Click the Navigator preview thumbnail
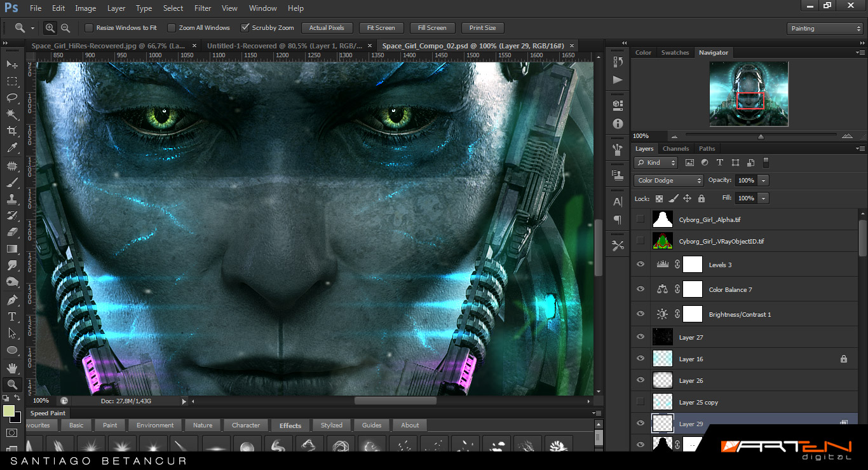 (x=749, y=93)
